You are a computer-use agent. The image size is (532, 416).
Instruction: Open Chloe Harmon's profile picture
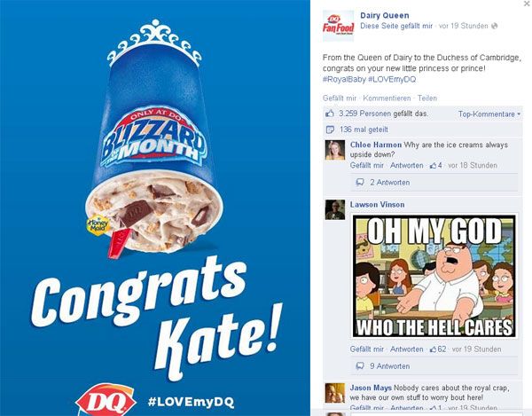[335, 150]
